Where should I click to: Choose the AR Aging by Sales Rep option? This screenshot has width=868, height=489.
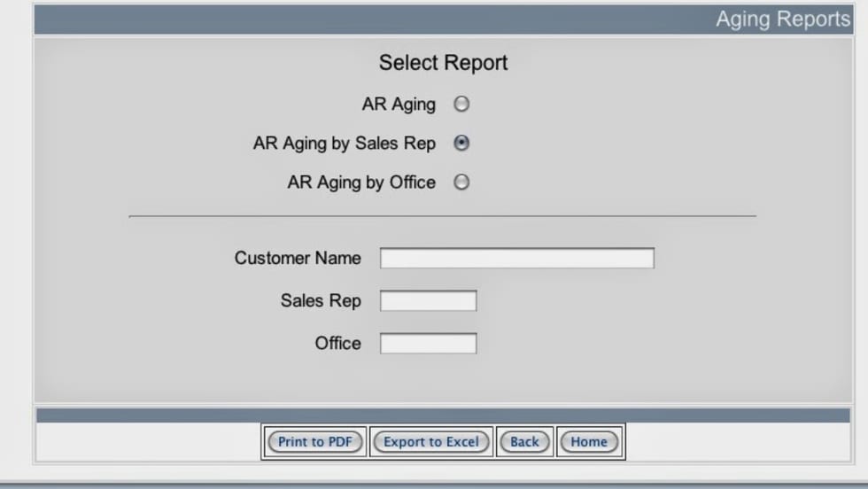click(461, 143)
